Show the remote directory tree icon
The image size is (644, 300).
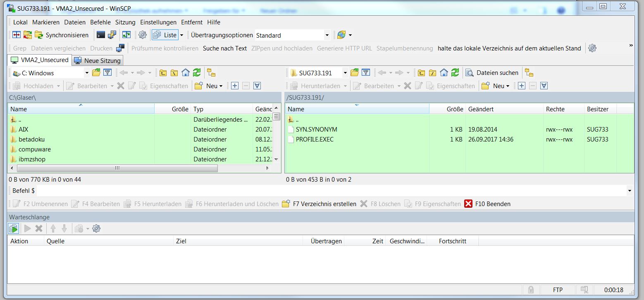click(529, 73)
